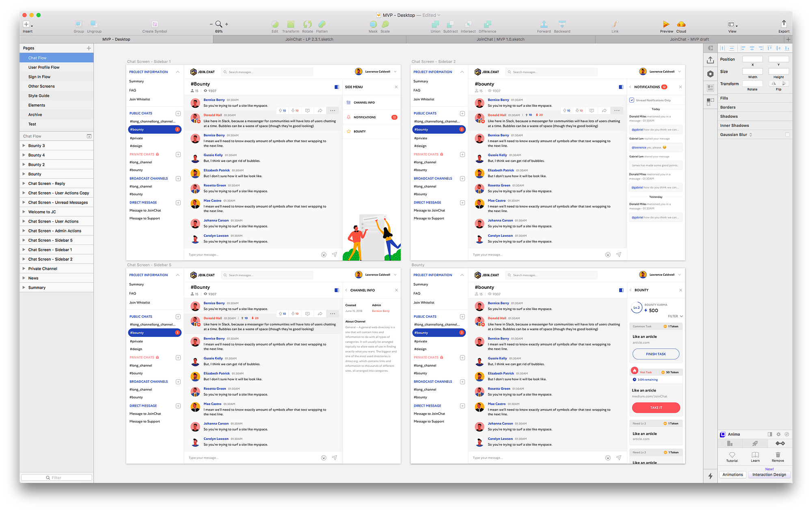Viewport: 812px width, 511px height.
Task: Open the View options dropdown
Action: (732, 24)
